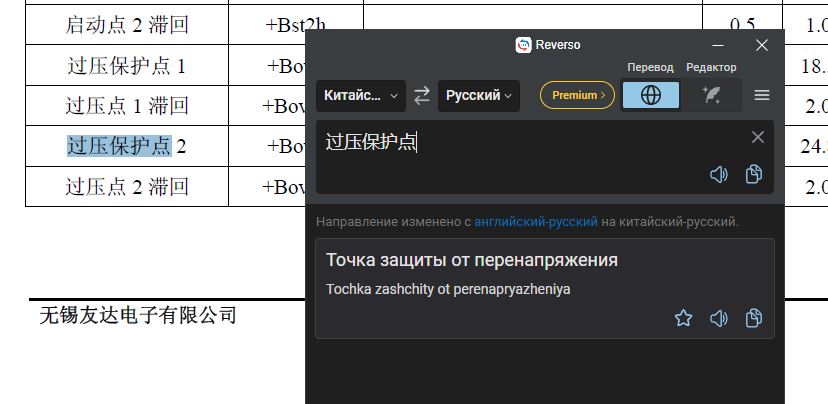The width and height of the screenshot is (828, 404).
Task: Copy the Chinese source text
Action: pos(754,174)
